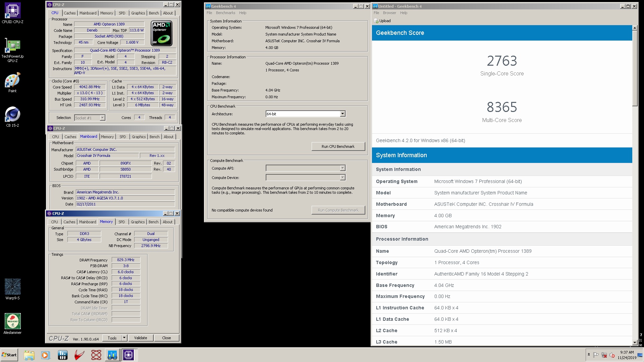Open Windows Explorer from the taskbar

click(x=29, y=355)
